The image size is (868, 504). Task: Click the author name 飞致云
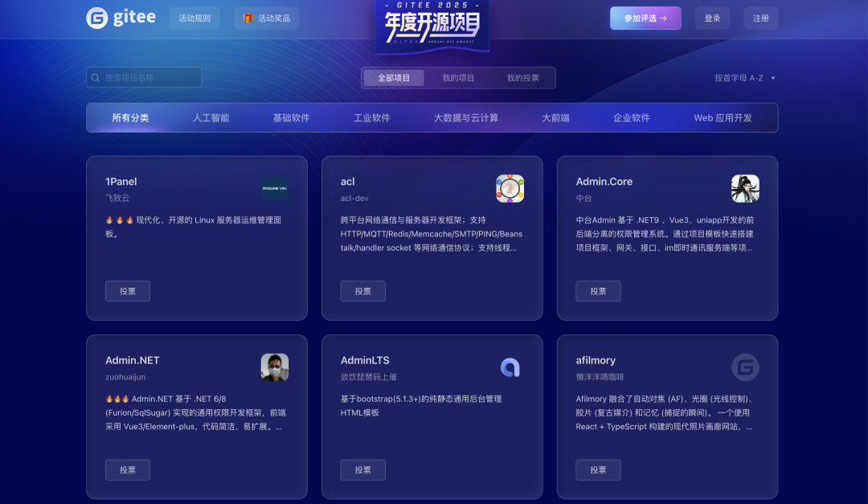[x=117, y=199]
